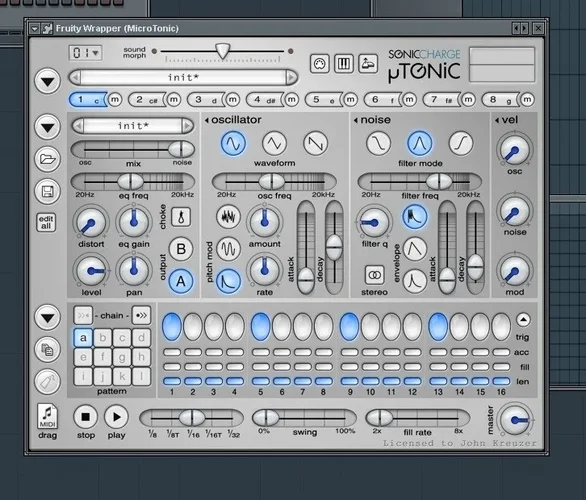Toggle accent on step 1
586x500 pixels.
tap(172, 352)
